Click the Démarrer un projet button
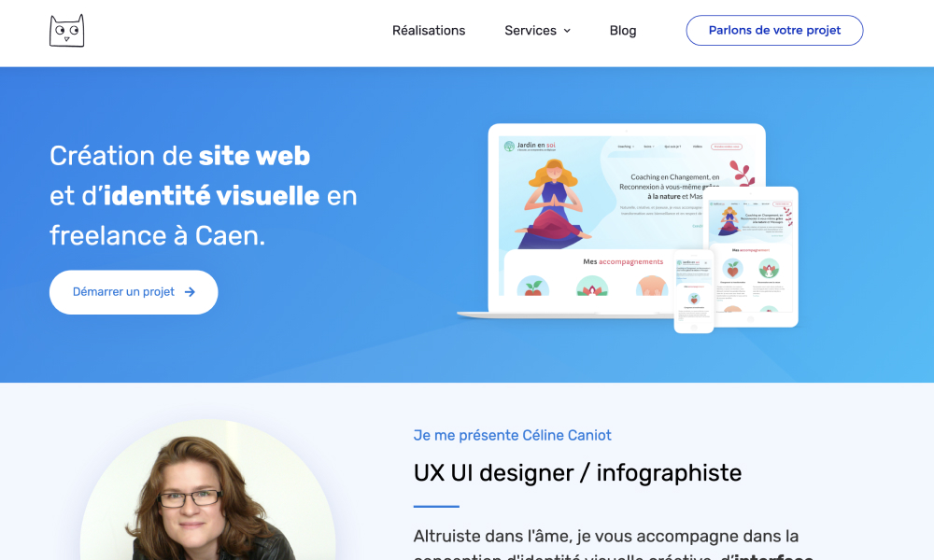This screenshot has width=934, height=560. (134, 292)
